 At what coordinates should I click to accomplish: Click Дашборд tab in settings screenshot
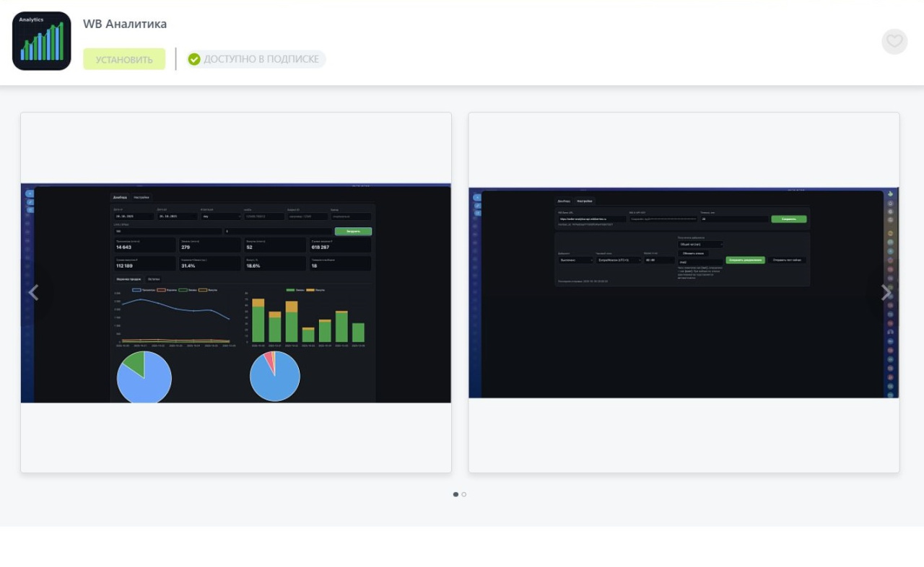[562, 201]
